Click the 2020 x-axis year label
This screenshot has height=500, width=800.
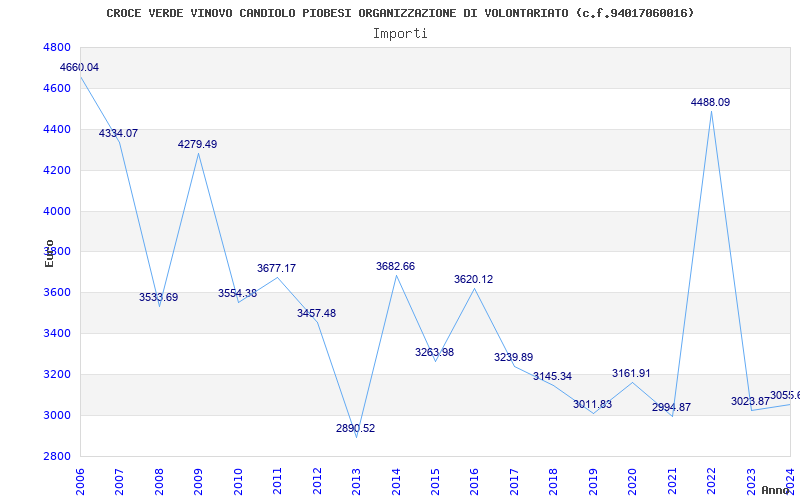point(633,481)
